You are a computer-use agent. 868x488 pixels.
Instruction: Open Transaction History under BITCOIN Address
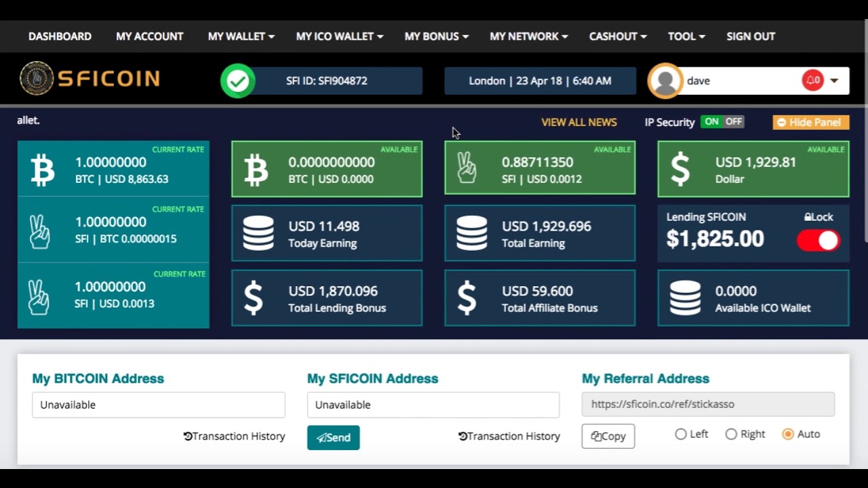click(x=234, y=436)
